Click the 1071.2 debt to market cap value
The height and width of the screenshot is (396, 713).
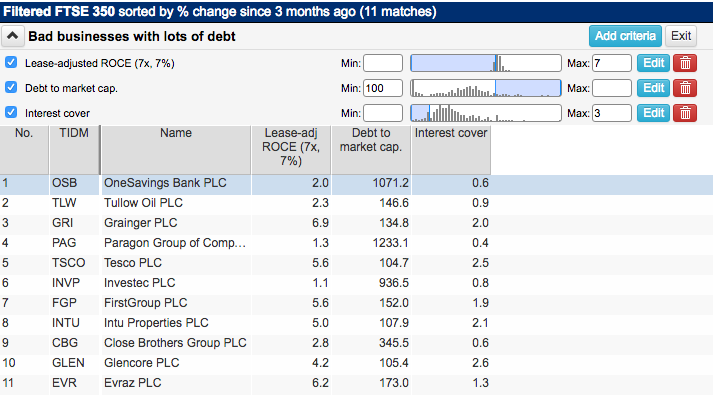(391, 183)
